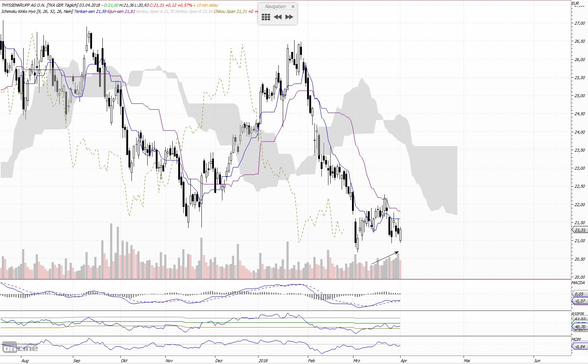The width and height of the screenshot is (588, 364).
Task: Click the Mrz label on time axis
Action: (356, 361)
